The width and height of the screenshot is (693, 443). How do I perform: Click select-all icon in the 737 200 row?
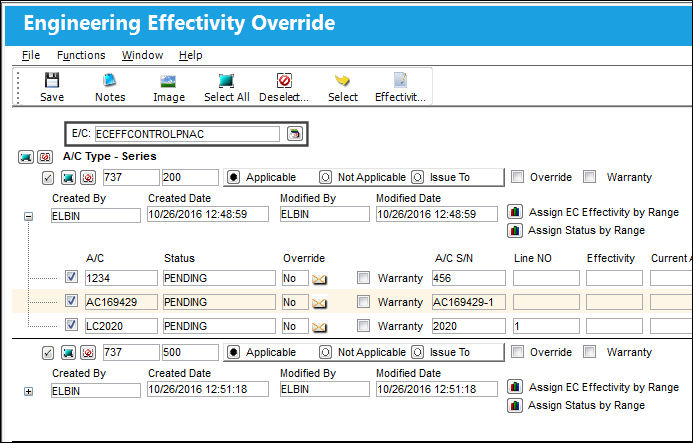point(69,178)
